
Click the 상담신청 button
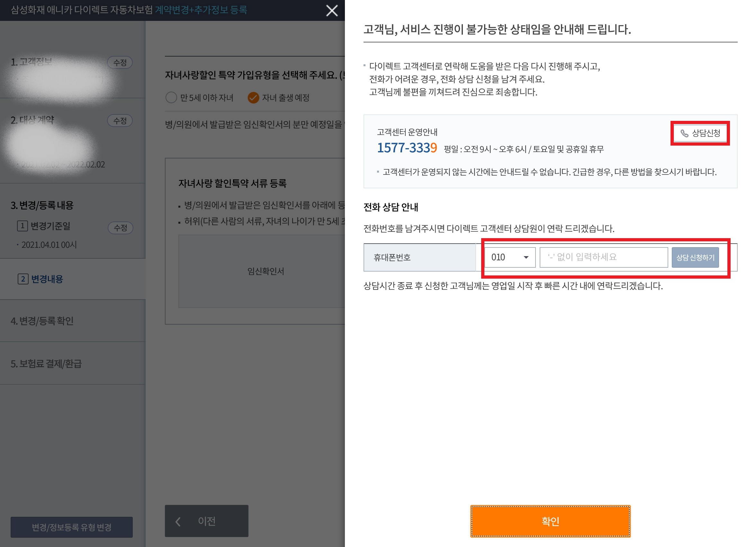coord(700,133)
